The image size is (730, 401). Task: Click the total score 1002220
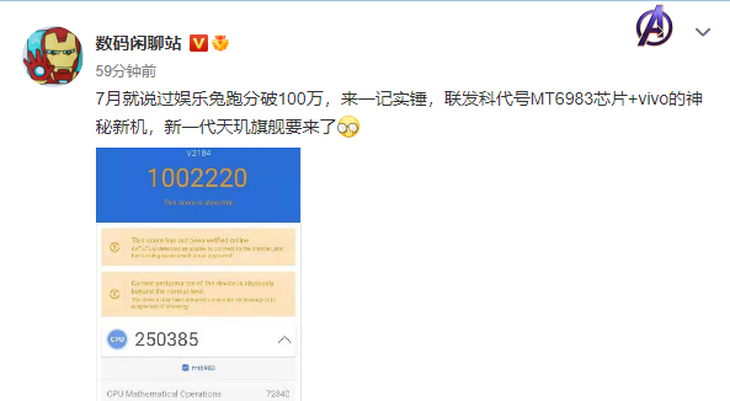(197, 178)
